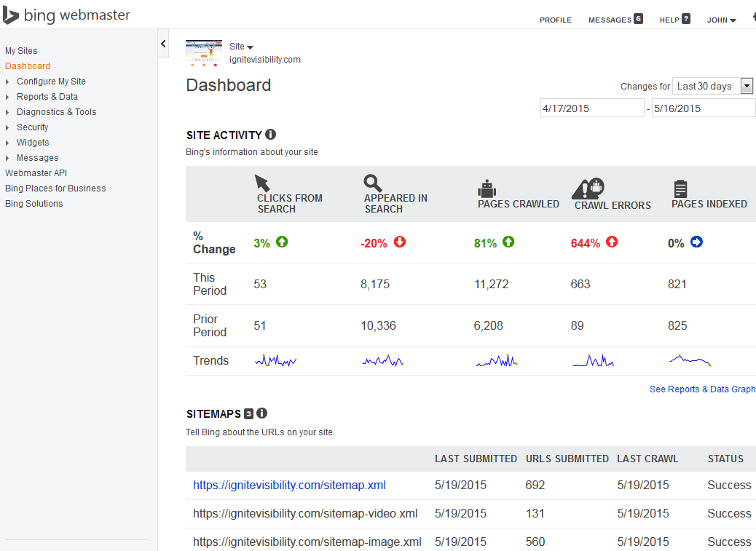This screenshot has width=756, height=551.
Task: Expand the Reports & Data section
Action: pos(7,98)
